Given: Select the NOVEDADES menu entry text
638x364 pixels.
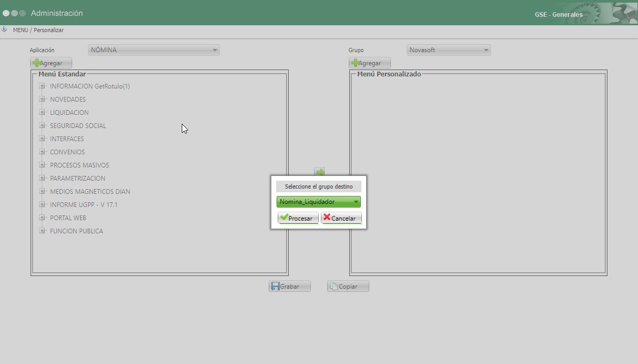Looking at the screenshot, I should (68, 99).
